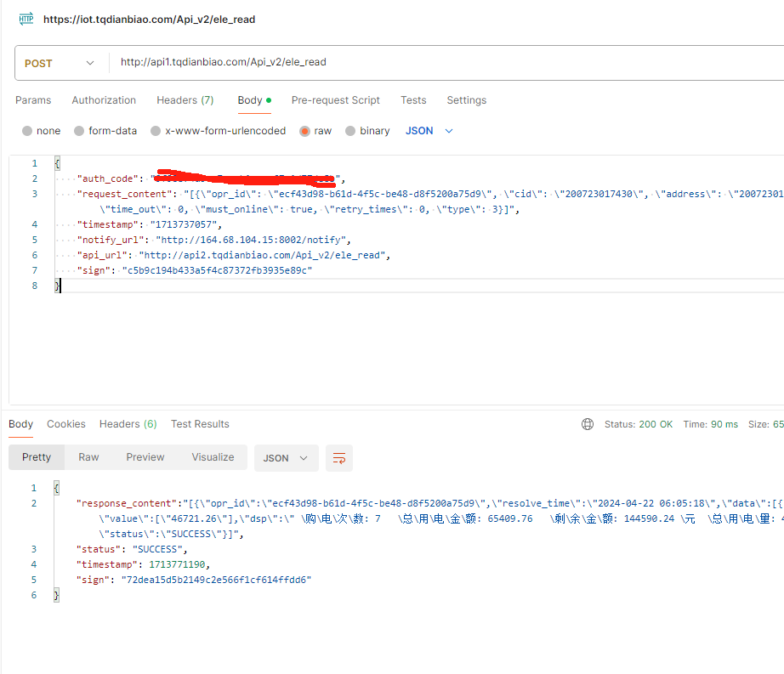Collapse the response JSON on line 1
Screen dimensions: 784x674
point(56,488)
